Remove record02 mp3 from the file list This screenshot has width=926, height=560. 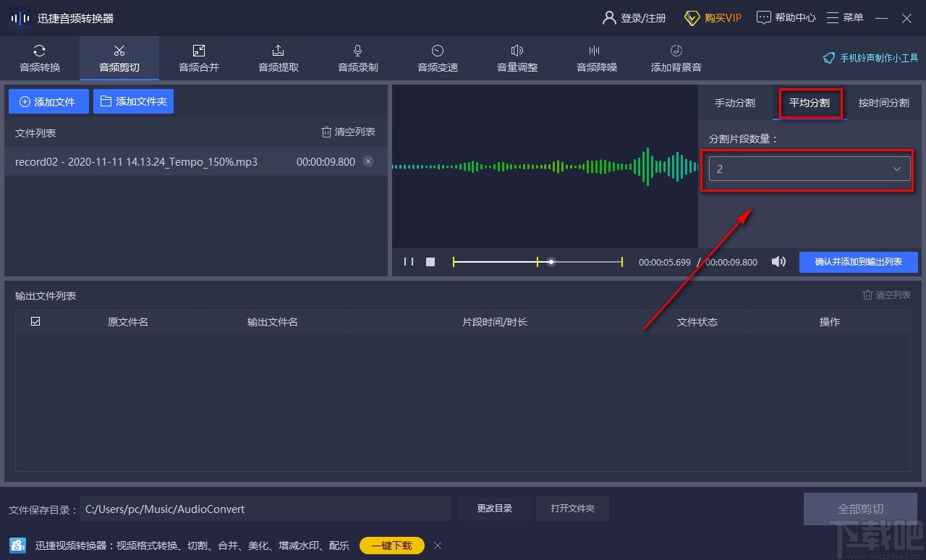coord(368,161)
